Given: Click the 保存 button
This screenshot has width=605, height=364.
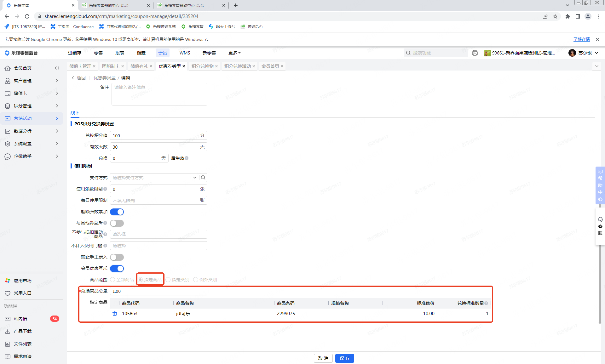Looking at the screenshot, I should click(x=344, y=358).
